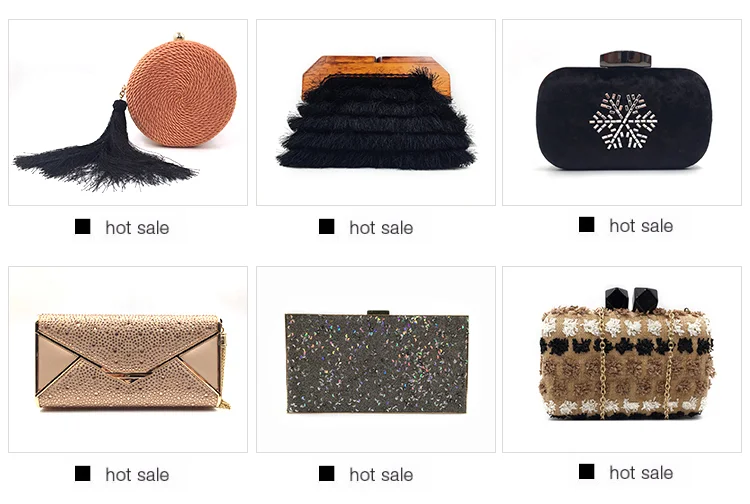Open hot sale link below round tassel bag
Viewport: 750px width, 504px height.
point(137,228)
